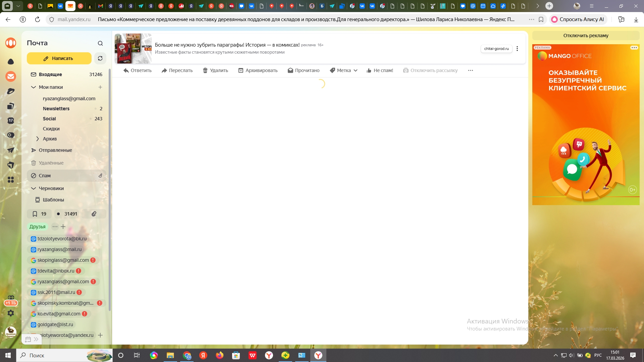Filter unread messages 31491
The height and width of the screenshot is (362, 644).
67,214
